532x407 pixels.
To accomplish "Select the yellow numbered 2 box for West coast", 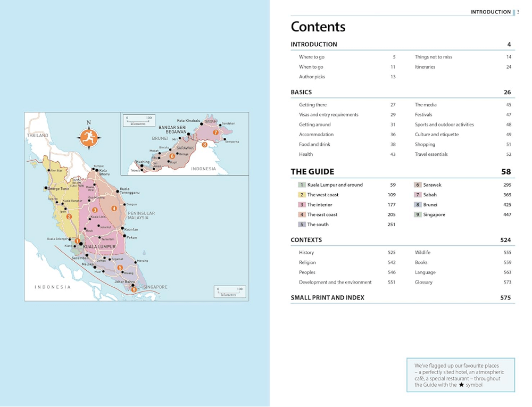I will click(302, 195).
